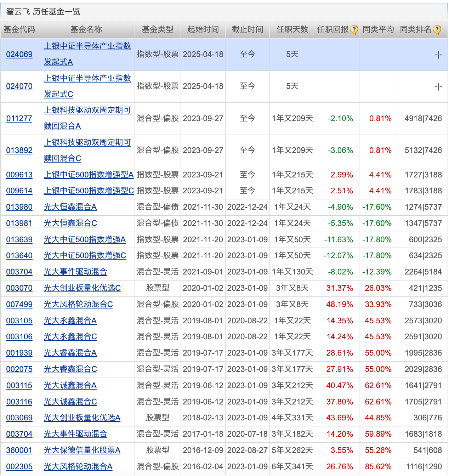Open 上银中证500指数增强型A link
The width and height of the screenshot is (449, 476).
pyautogui.click(x=89, y=175)
